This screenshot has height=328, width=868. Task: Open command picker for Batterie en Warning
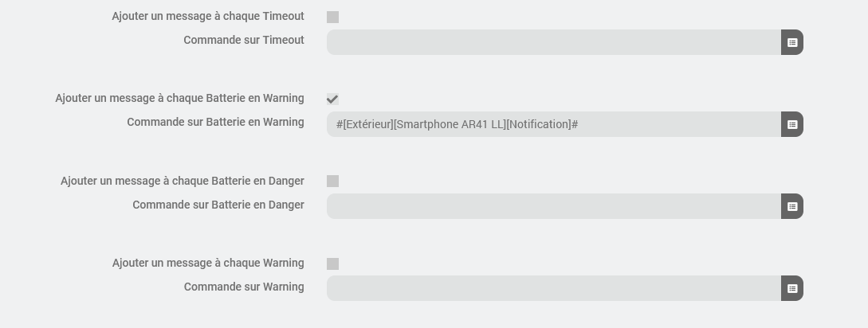click(791, 124)
